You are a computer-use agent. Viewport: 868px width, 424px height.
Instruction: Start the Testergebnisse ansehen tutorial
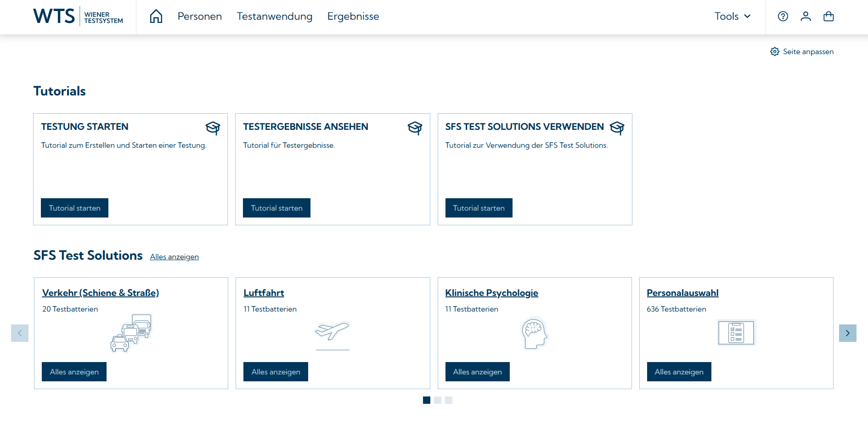276,208
